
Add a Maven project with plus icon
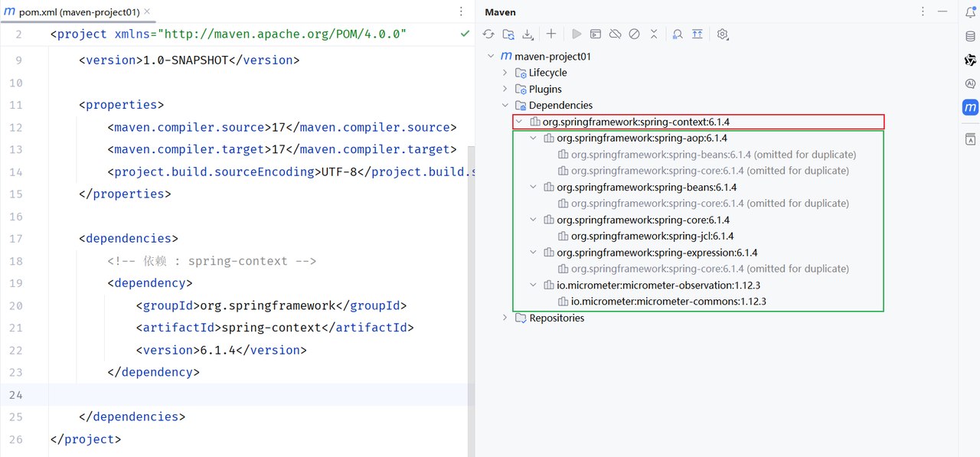tap(551, 34)
